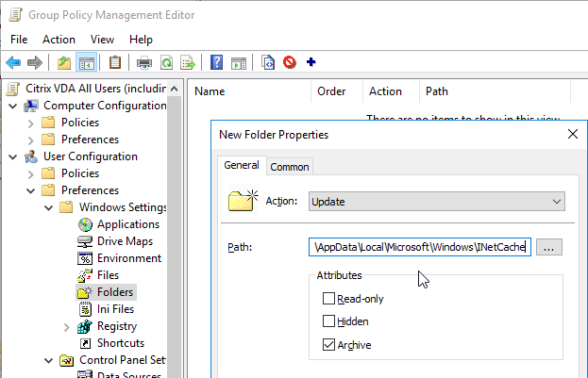Expand Policies under User Configuration
Viewport: 588px width, 378px height.
point(31,174)
